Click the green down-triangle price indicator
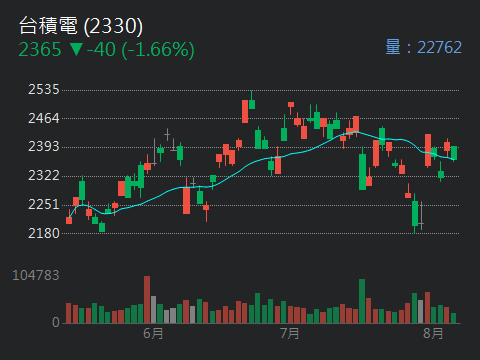Screen dimensions: 480x360 coord(76,49)
